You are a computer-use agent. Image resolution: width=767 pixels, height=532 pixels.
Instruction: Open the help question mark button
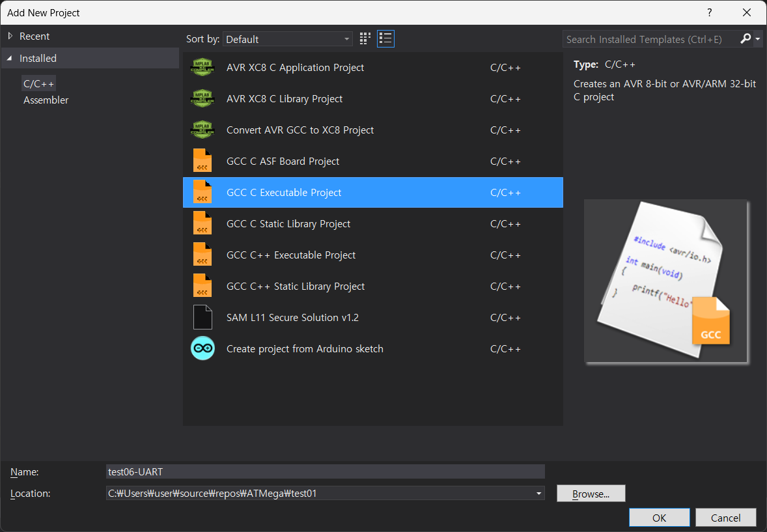click(709, 13)
